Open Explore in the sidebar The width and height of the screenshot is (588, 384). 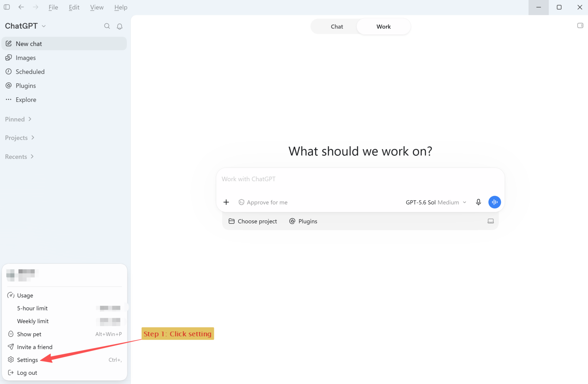tap(64, 100)
